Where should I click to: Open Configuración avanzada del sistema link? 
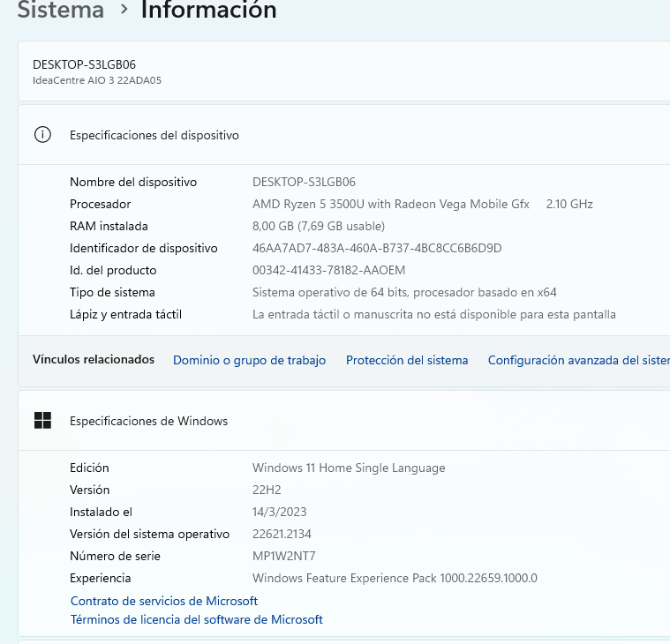pos(579,360)
